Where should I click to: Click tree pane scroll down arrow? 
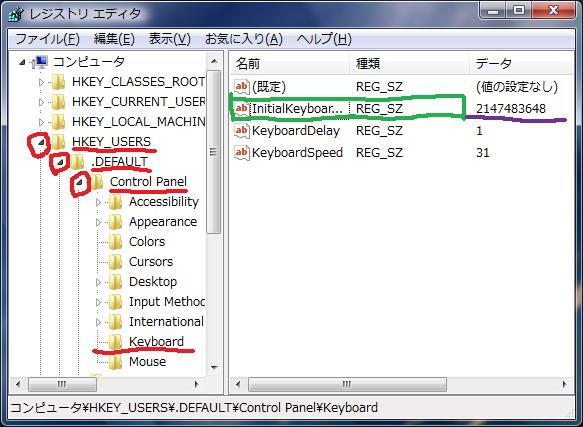214,367
